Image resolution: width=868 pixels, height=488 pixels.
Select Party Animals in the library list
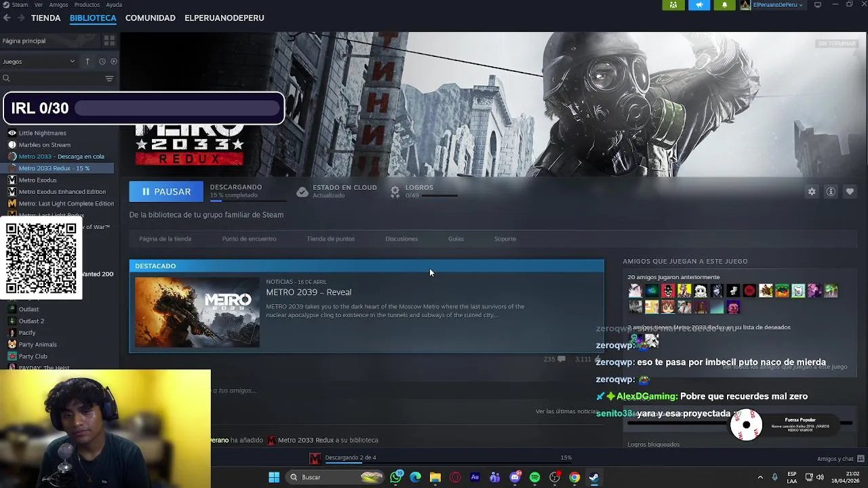pos(37,344)
